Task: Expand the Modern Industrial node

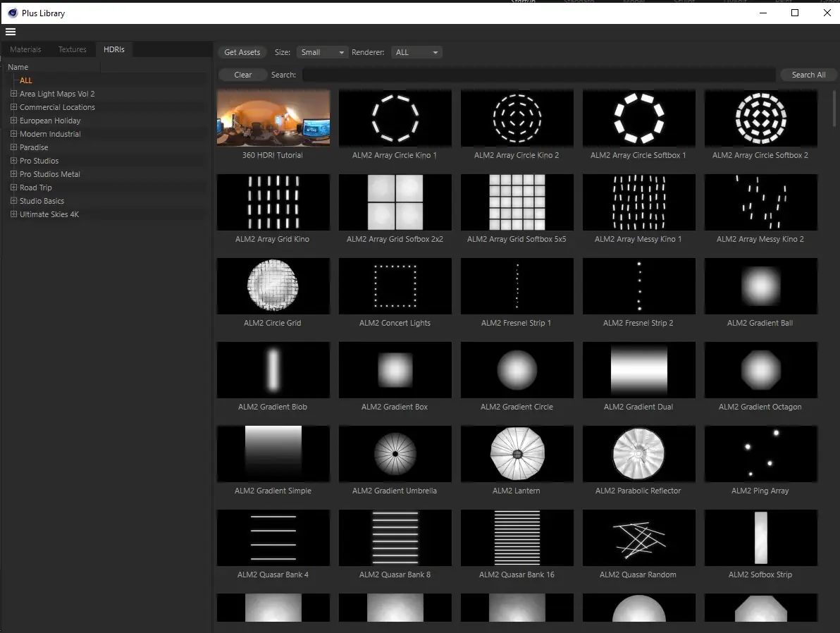Action: pyautogui.click(x=14, y=133)
